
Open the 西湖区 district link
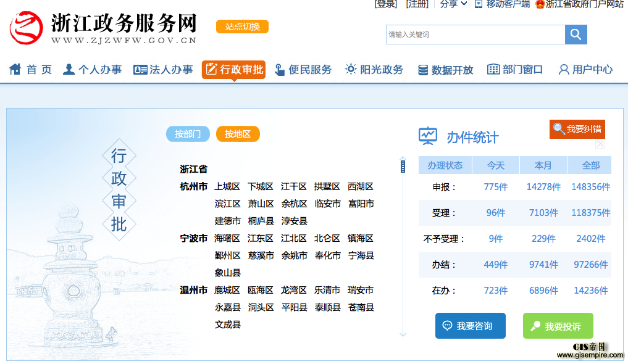pyautogui.click(x=361, y=186)
